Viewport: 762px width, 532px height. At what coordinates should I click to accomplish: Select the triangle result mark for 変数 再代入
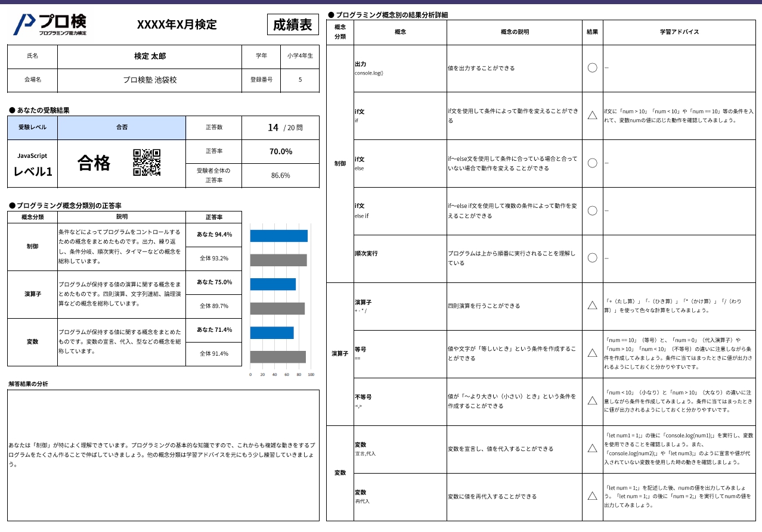click(x=592, y=496)
